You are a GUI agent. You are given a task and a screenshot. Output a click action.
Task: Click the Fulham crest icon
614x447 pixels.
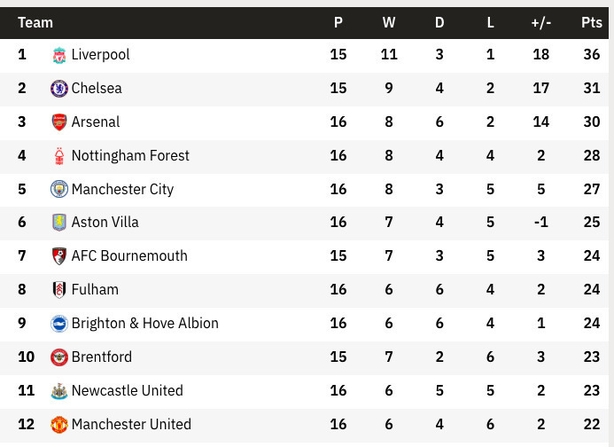tap(59, 290)
